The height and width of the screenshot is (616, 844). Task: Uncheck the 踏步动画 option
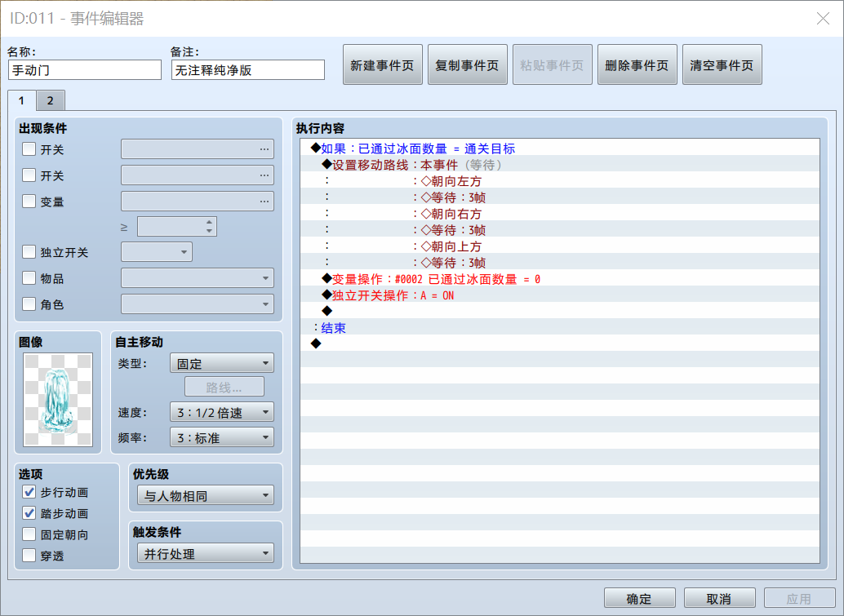pyautogui.click(x=29, y=513)
